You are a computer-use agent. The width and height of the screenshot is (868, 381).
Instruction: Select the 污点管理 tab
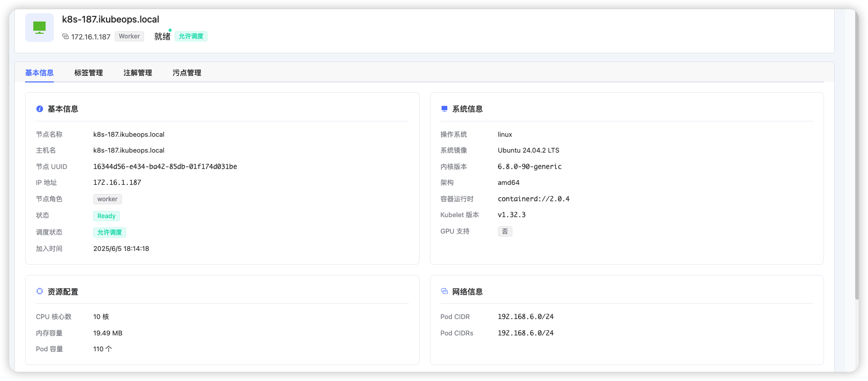point(187,73)
